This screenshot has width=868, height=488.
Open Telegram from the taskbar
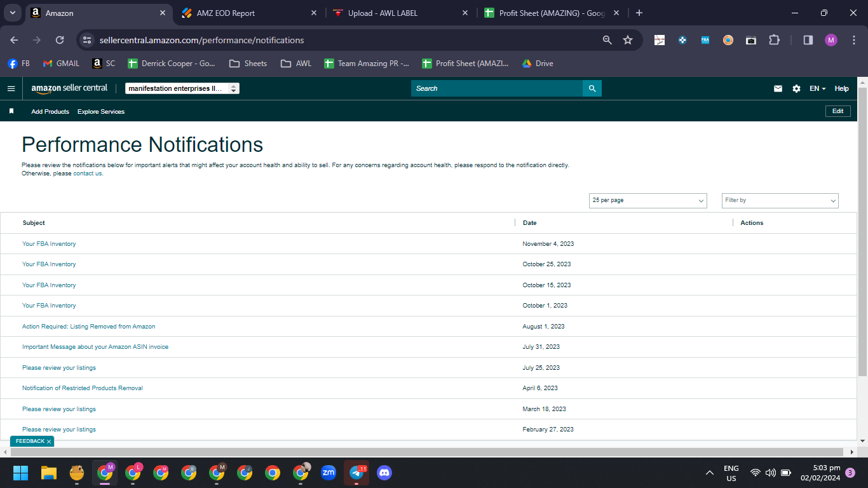click(x=356, y=473)
